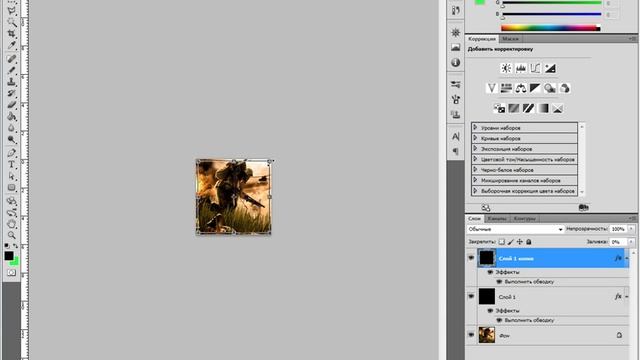The image size is (640, 360).
Task: Expand Микширование каналов presets
Action: (x=475, y=180)
